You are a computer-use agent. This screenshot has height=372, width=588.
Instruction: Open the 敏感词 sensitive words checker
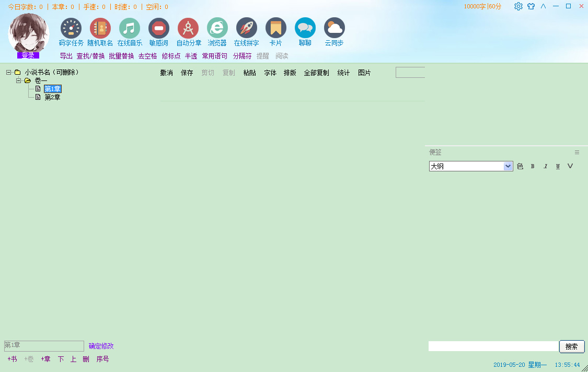point(158,32)
